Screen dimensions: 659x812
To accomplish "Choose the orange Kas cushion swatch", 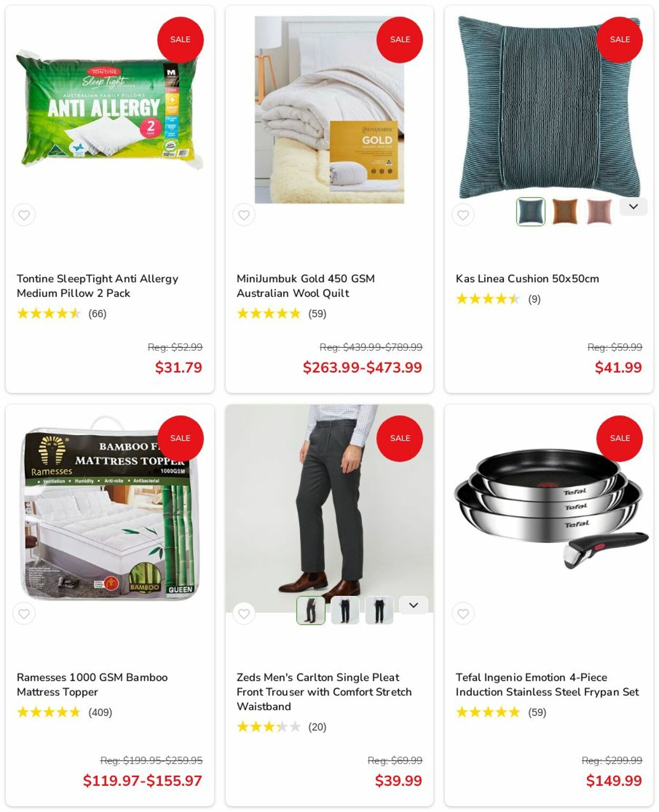I will (565, 211).
